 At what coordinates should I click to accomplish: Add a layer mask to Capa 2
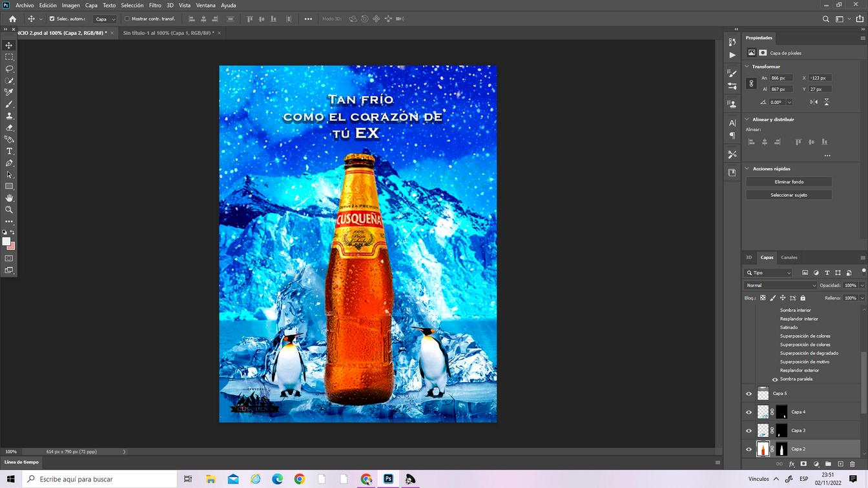(x=803, y=464)
